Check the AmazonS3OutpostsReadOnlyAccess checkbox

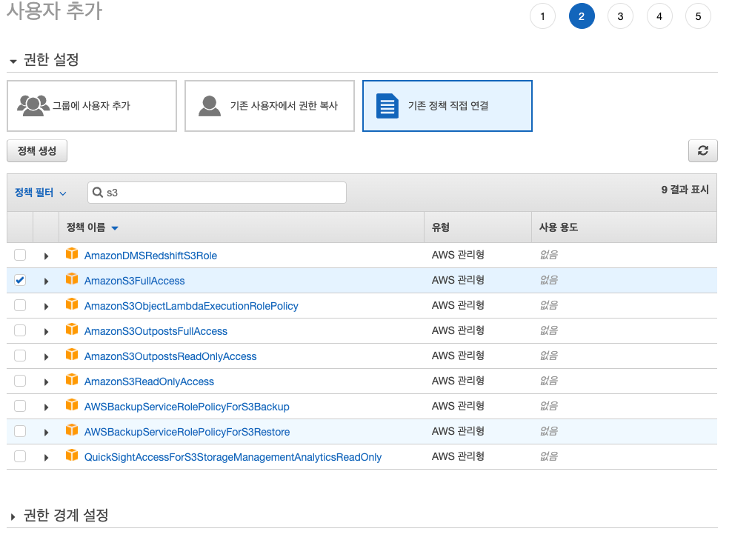(20, 356)
